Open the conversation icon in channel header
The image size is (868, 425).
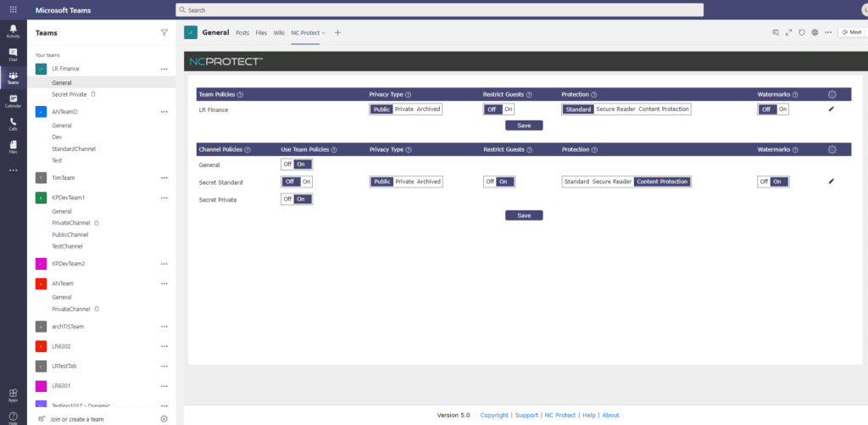click(x=776, y=33)
